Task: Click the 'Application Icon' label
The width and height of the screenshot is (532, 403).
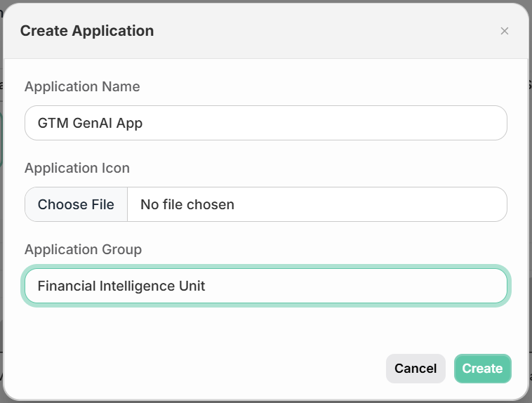Action: [77, 168]
